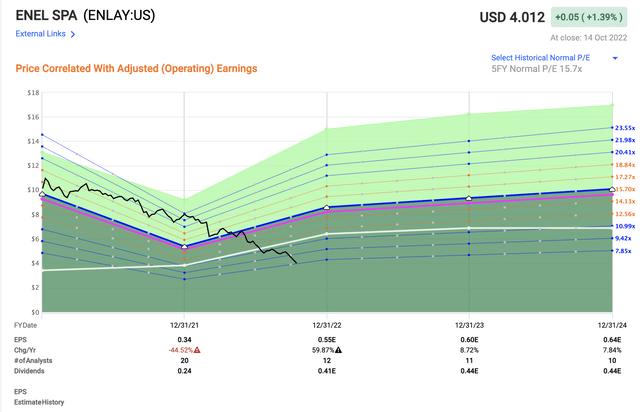Click the USD 4.012 price text
Image resolution: width=640 pixels, height=412 pixels.
point(512,17)
